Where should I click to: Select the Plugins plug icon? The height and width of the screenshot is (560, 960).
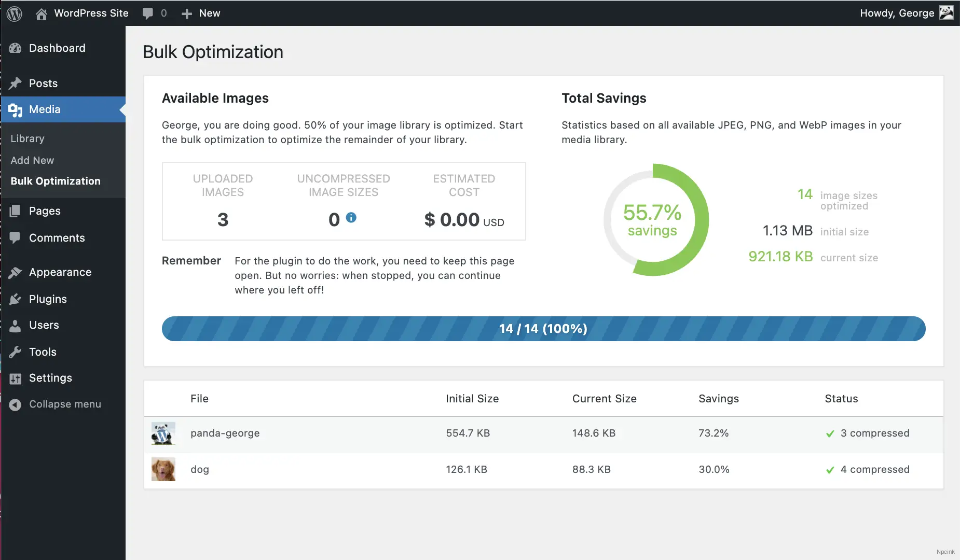tap(15, 299)
